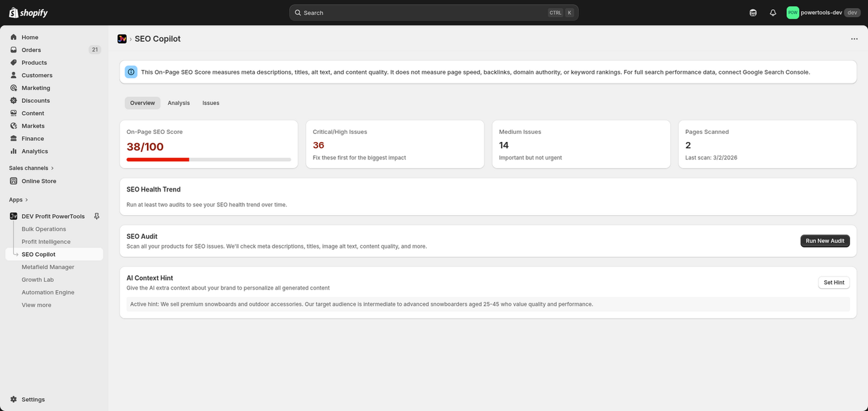This screenshot has width=868, height=411.
Task: Select SEO Copilot in the sidebar
Action: click(54, 254)
